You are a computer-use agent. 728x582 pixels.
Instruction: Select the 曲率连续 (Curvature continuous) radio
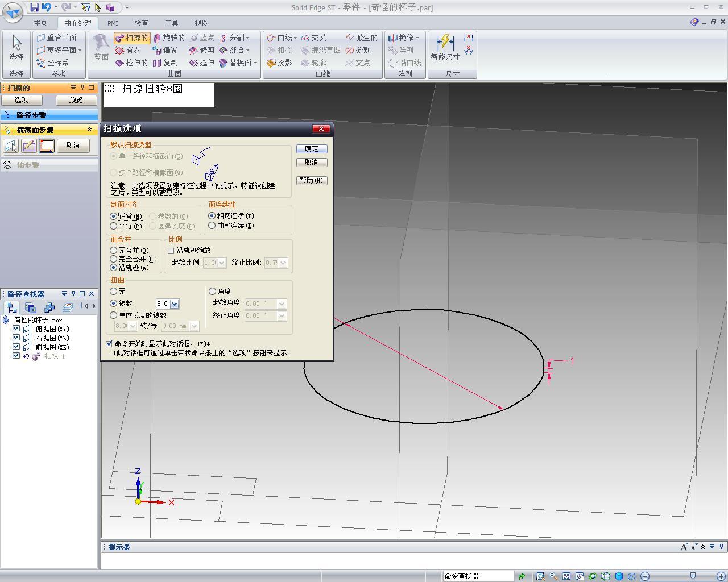click(231, 226)
